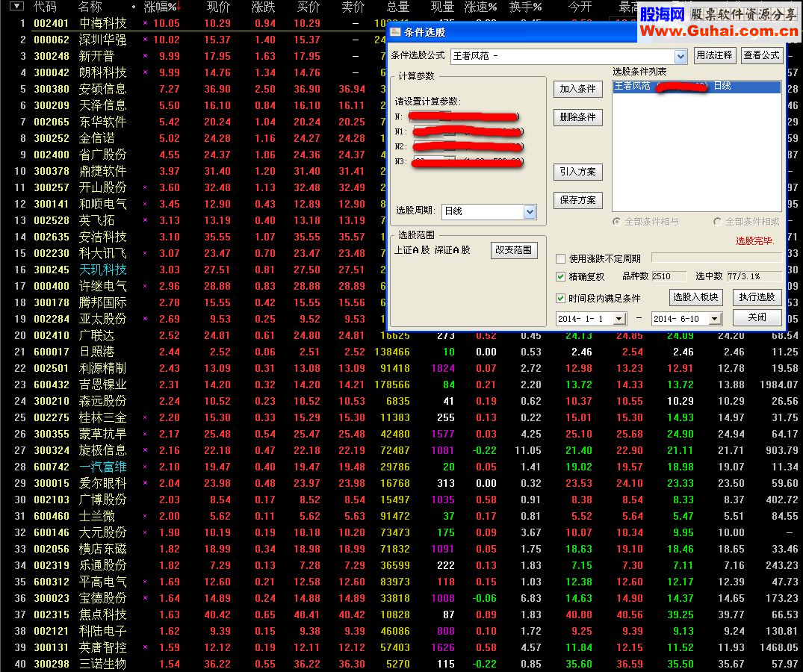Close the dialog with the 关闭 button
The image size is (803, 672).
[x=757, y=317]
